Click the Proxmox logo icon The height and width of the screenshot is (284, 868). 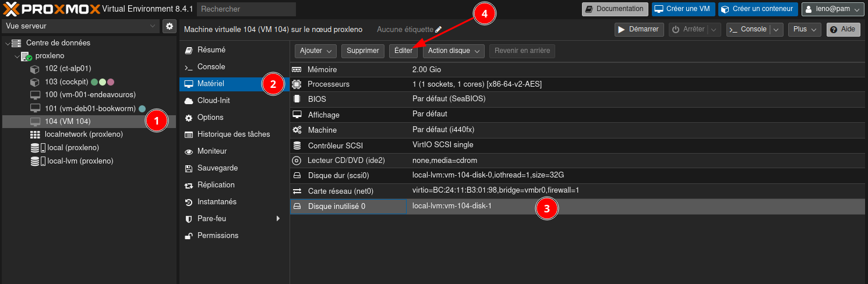[11, 9]
